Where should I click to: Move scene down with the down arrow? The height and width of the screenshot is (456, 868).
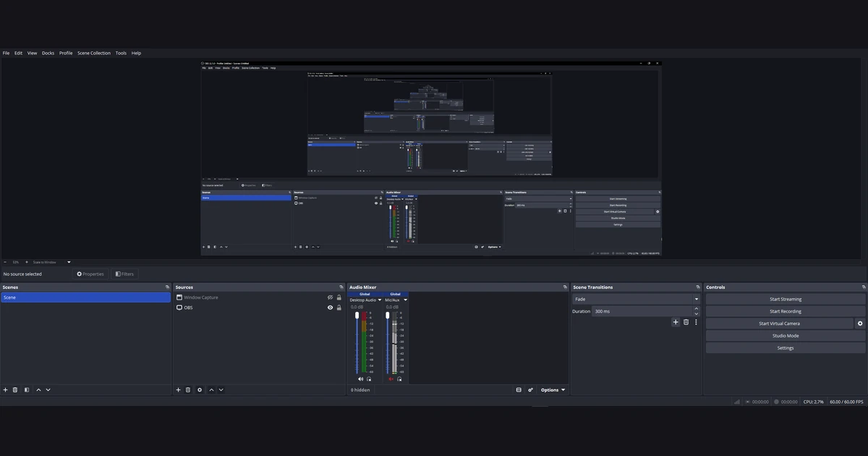[x=48, y=389]
